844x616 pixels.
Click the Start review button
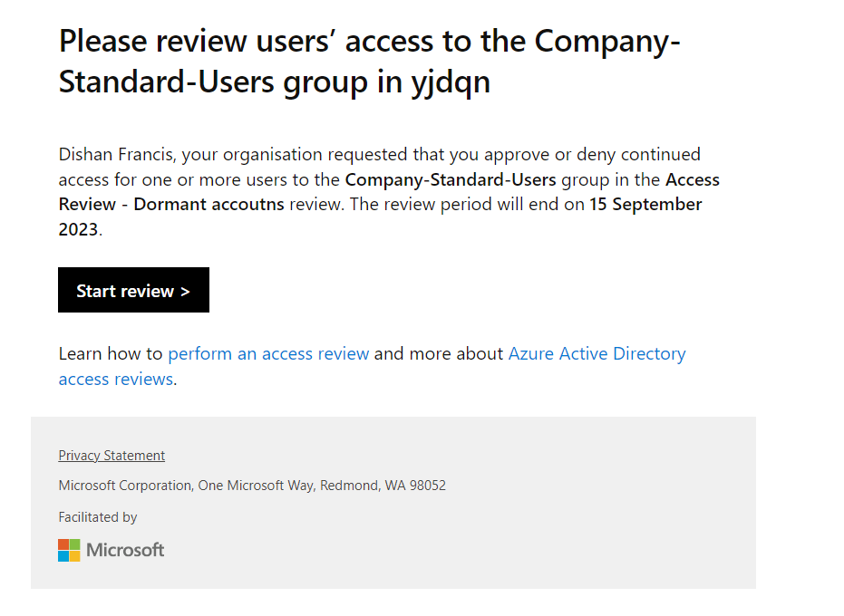click(133, 290)
